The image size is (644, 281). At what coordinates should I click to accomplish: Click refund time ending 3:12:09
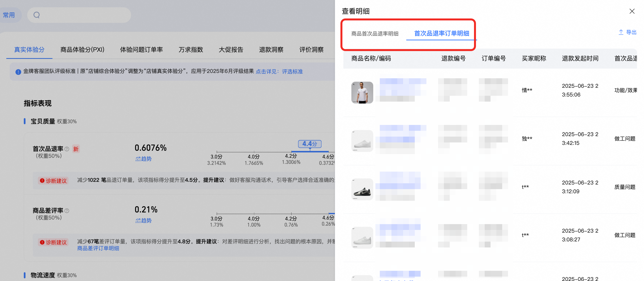click(x=580, y=187)
